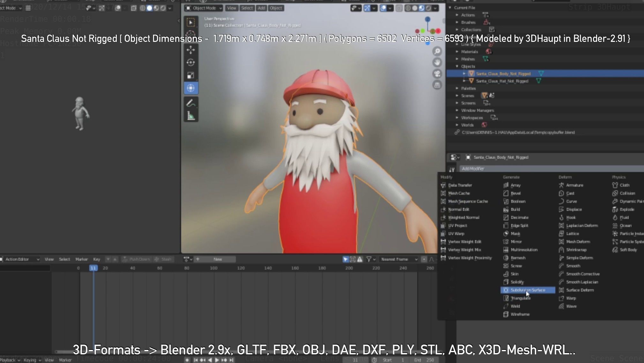Screen dimensions: 644x363
Task: Open the viewport Add menu
Action: (x=261, y=8)
